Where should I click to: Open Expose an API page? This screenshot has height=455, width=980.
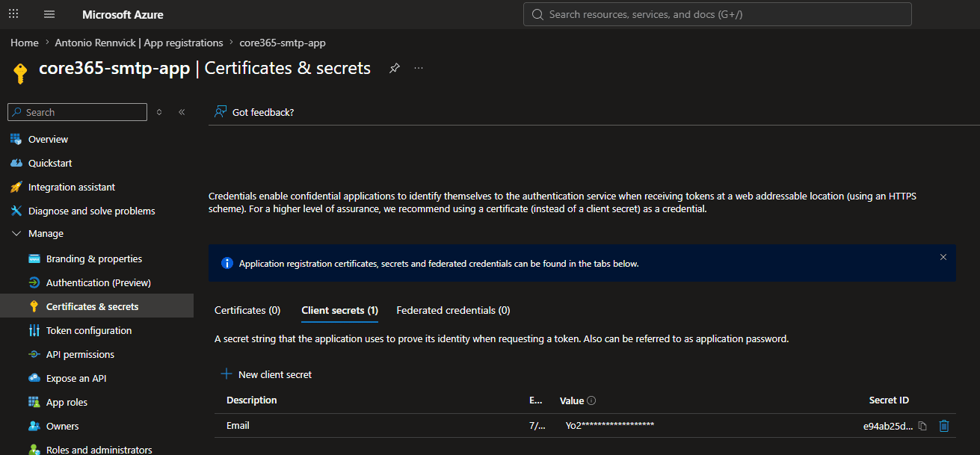76,378
